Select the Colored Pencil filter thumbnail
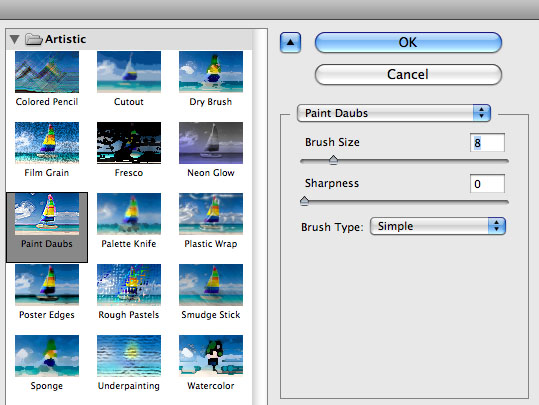Screen dimensions: 539x405 (47, 72)
